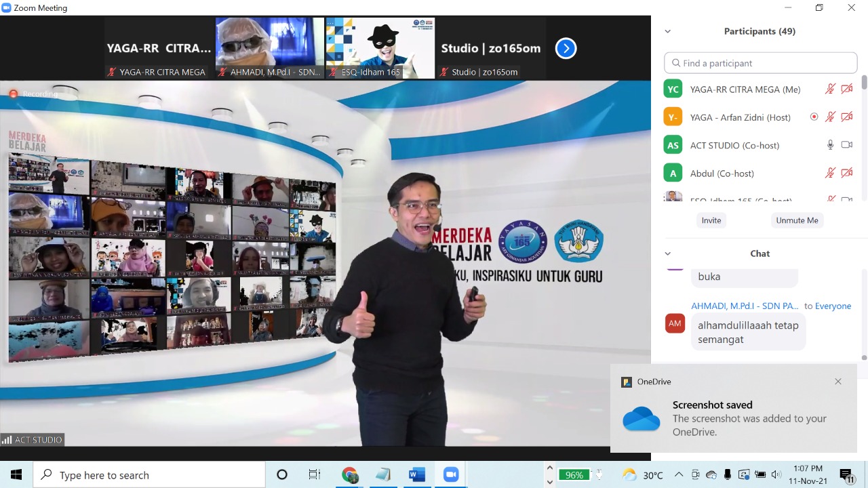Click ACT STUDIO camera icon
This screenshot has height=488, width=868.
tap(846, 145)
